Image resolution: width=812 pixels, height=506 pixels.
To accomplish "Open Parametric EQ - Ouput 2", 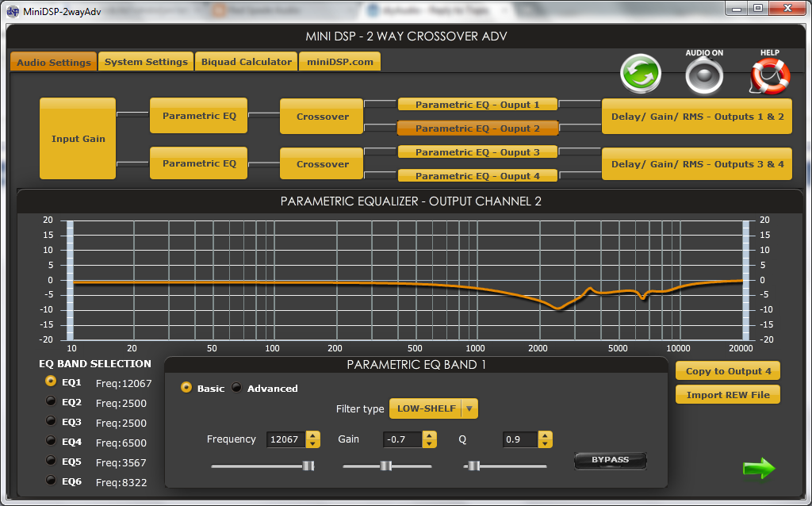I will pos(477,128).
